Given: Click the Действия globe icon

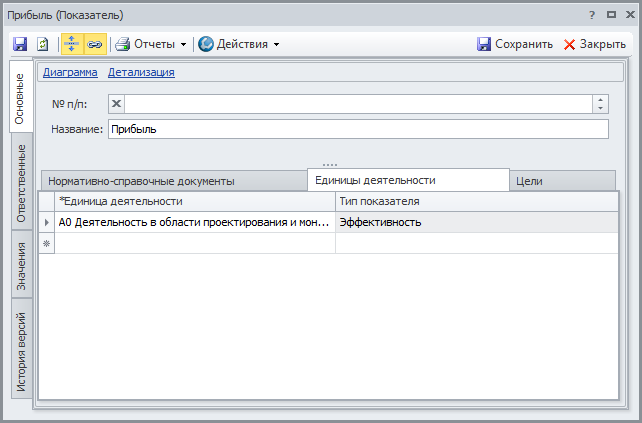Looking at the screenshot, I should click(x=205, y=44).
